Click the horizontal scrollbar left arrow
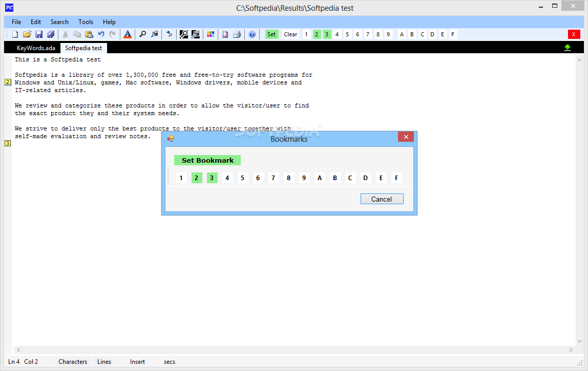 [18, 350]
